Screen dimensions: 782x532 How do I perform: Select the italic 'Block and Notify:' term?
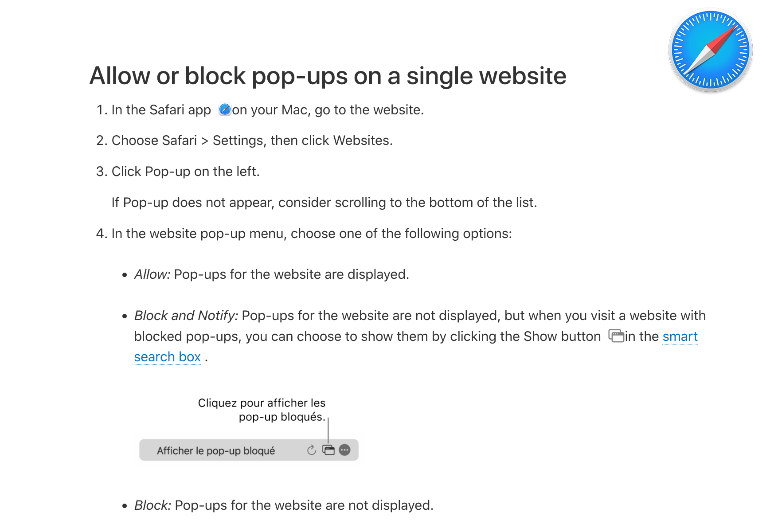coord(186,316)
